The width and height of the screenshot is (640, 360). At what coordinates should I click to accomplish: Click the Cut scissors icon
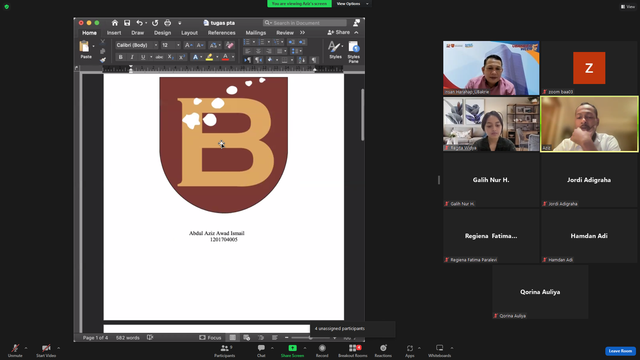click(102, 42)
